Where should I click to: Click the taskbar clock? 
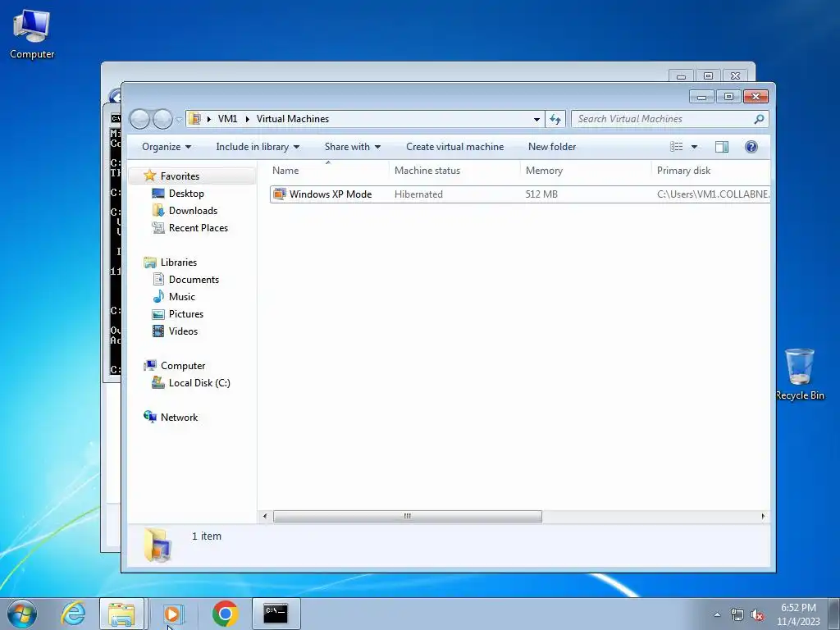798,614
